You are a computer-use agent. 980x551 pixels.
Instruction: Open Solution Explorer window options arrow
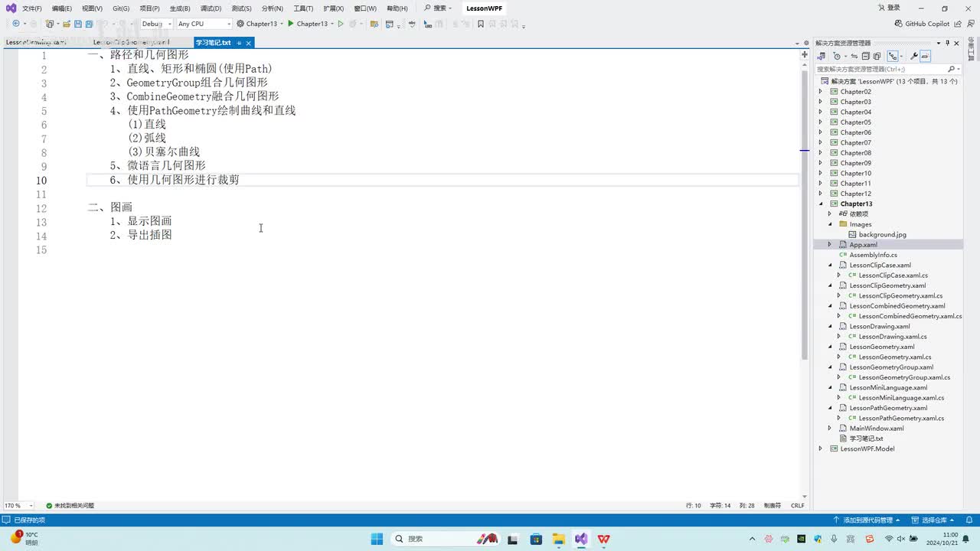(x=939, y=43)
